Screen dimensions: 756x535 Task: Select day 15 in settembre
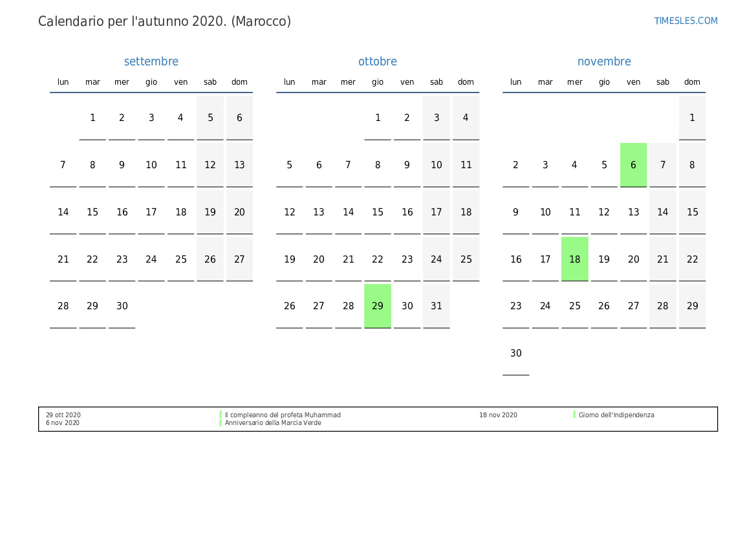click(92, 212)
